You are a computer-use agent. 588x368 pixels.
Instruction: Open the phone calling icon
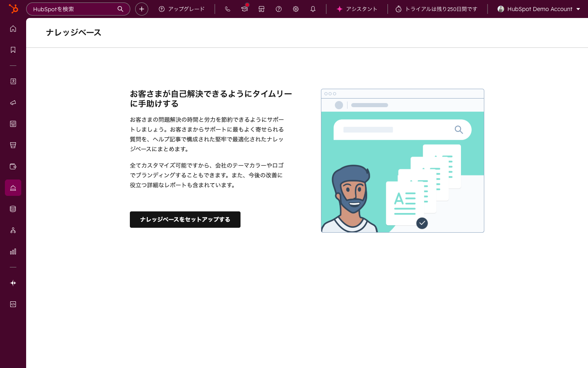coord(227,9)
